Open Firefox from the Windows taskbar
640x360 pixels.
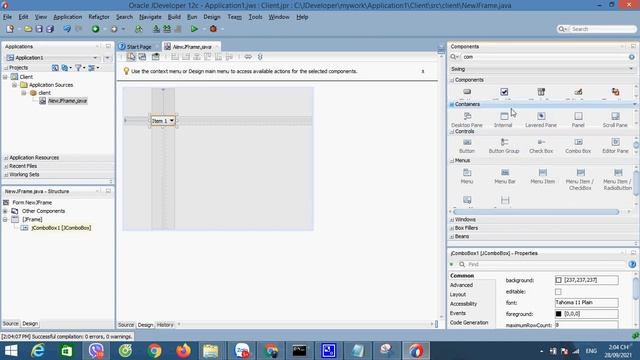[183, 351]
